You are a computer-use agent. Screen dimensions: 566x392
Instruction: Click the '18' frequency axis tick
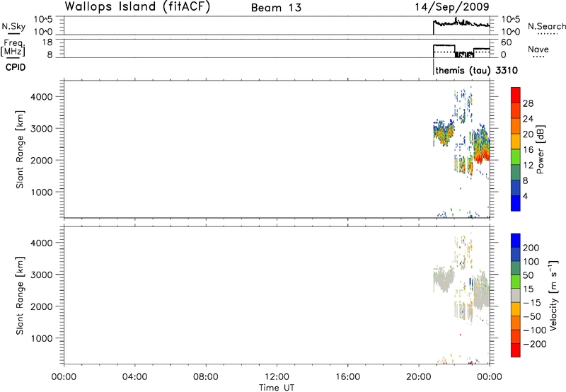pos(47,42)
